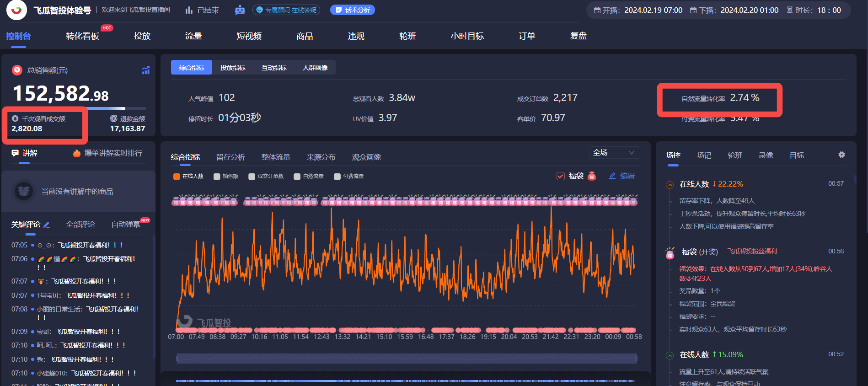
Task: Open the 场控 settings gear icon
Action: coord(841,155)
